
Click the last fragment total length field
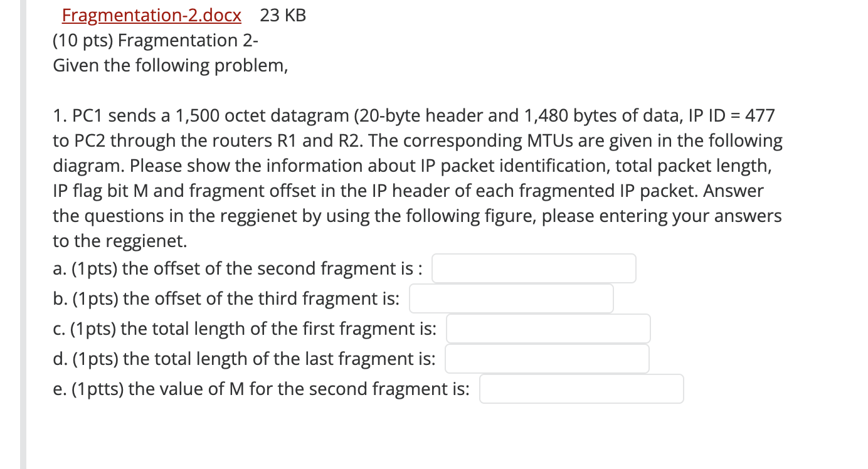coord(546,358)
